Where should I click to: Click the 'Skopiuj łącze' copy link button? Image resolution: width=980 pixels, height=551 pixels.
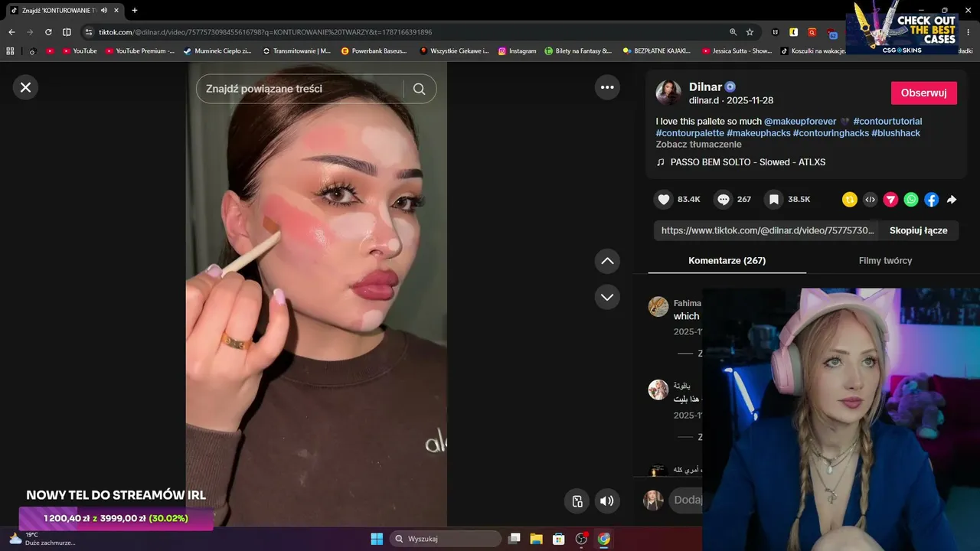pos(918,230)
